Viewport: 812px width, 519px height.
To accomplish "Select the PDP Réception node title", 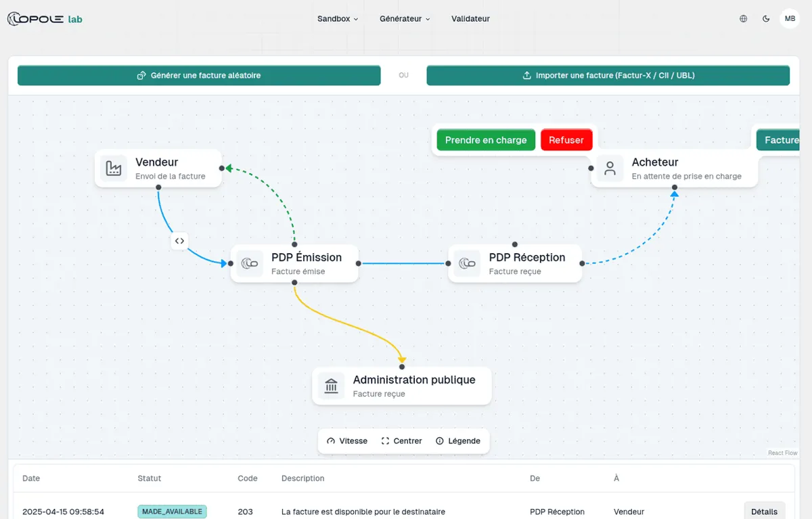I will pos(527,257).
